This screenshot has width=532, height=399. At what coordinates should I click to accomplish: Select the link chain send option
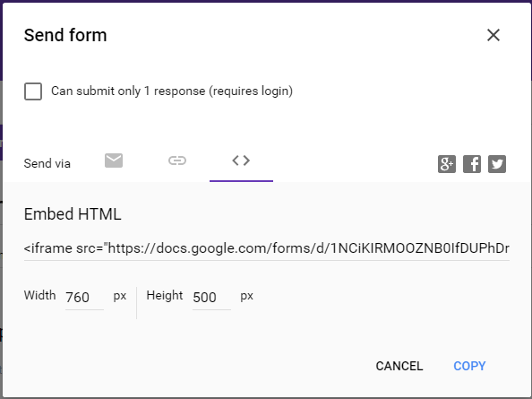coord(177,160)
